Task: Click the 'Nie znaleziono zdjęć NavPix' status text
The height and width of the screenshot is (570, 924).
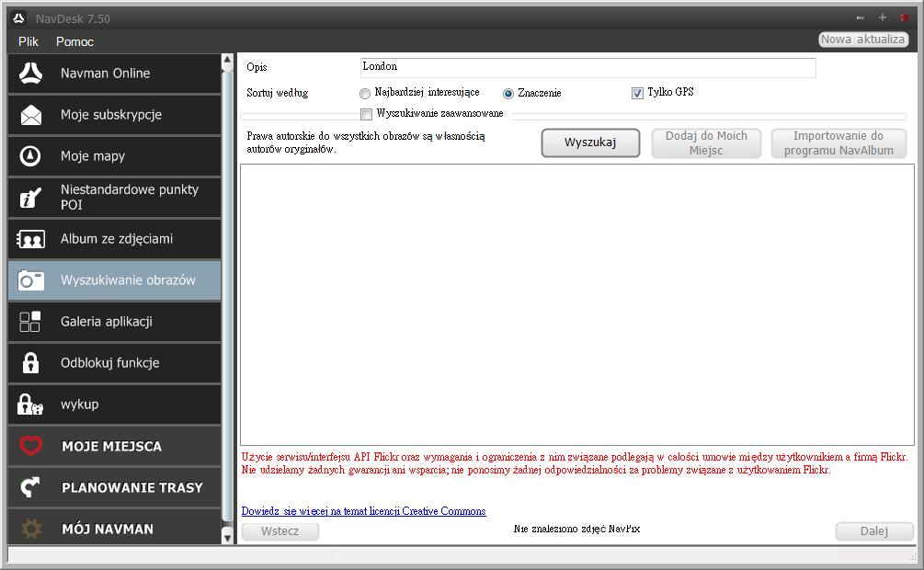Action: (x=576, y=529)
